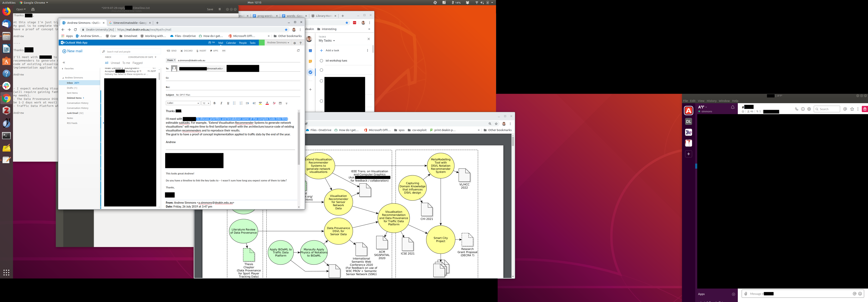868x302 pixels.
Task: Click the Bold formatting button
Action: tap(214, 103)
